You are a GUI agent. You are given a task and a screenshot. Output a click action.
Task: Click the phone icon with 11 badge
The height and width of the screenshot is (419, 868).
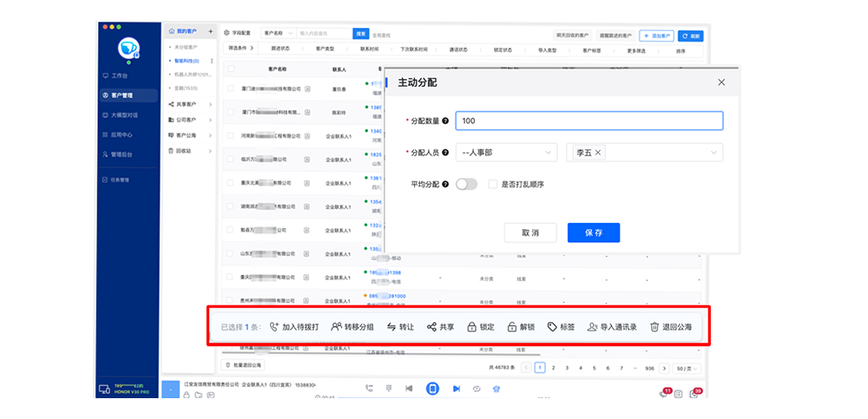[663, 394]
